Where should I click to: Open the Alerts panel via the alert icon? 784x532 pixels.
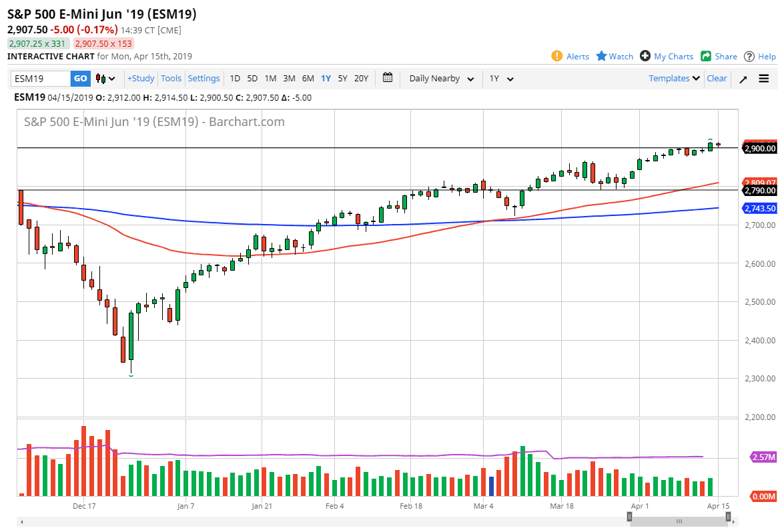click(556, 57)
